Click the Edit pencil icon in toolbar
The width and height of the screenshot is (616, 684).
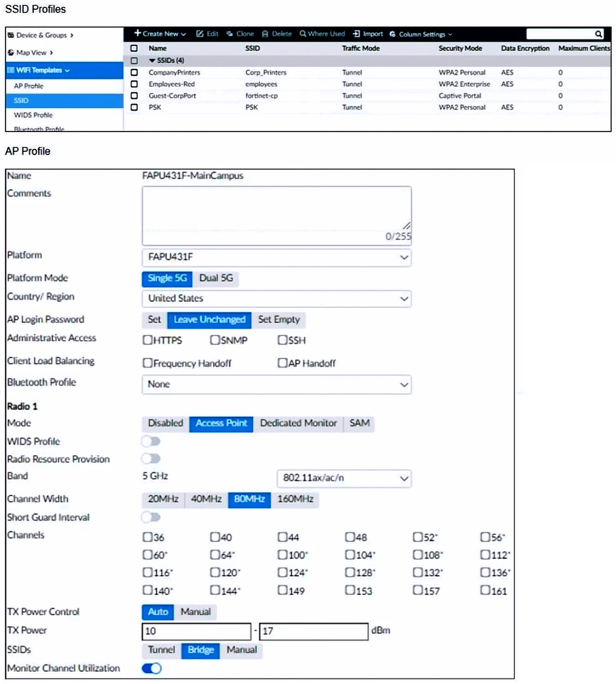tap(200, 34)
